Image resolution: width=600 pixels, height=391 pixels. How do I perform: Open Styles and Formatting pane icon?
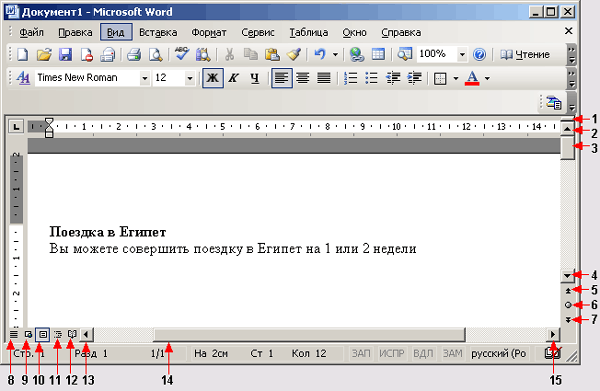click(x=23, y=78)
